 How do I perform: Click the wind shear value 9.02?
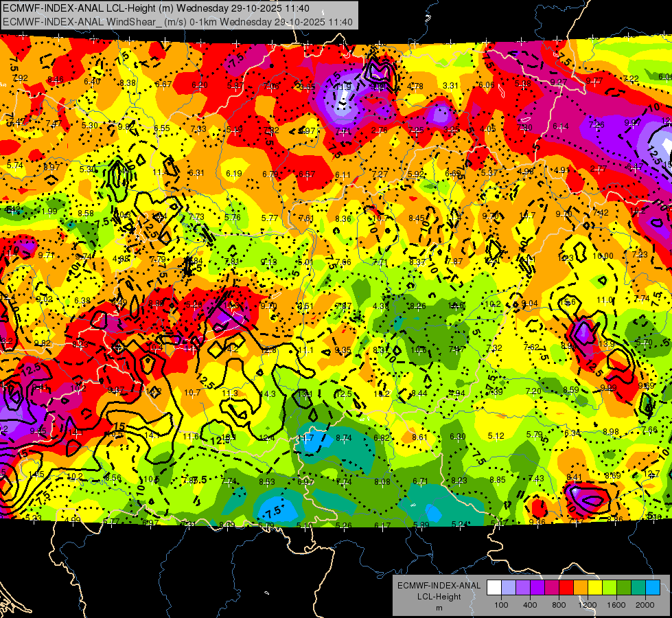44,299
